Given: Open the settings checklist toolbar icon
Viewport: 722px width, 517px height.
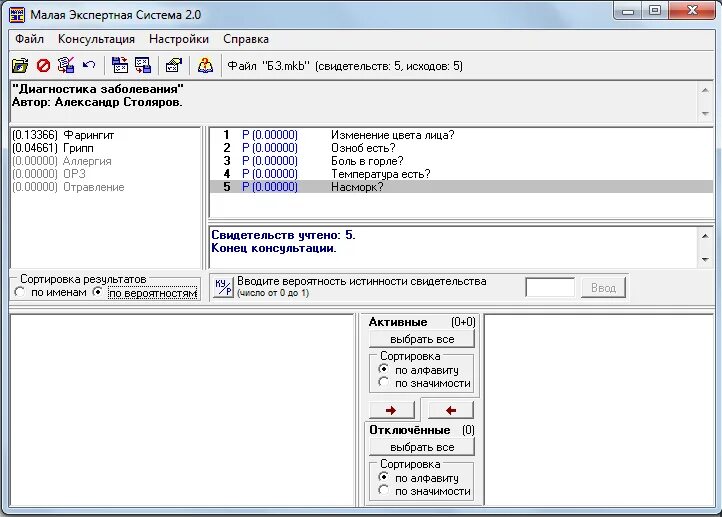Looking at the screenshot, I should coord(174,66).
